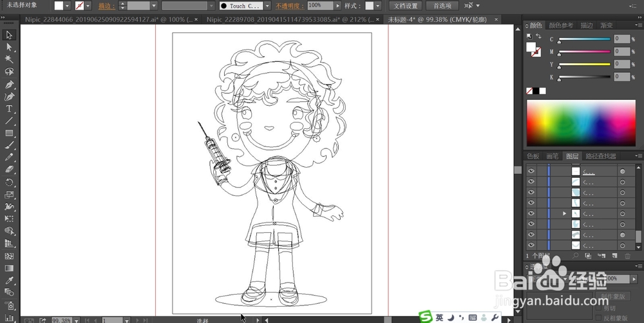Image resolution: width=644 pixels, height=323 pixels.
Task: Select the Paintbrush tool
Action: [x=9, y=145]
